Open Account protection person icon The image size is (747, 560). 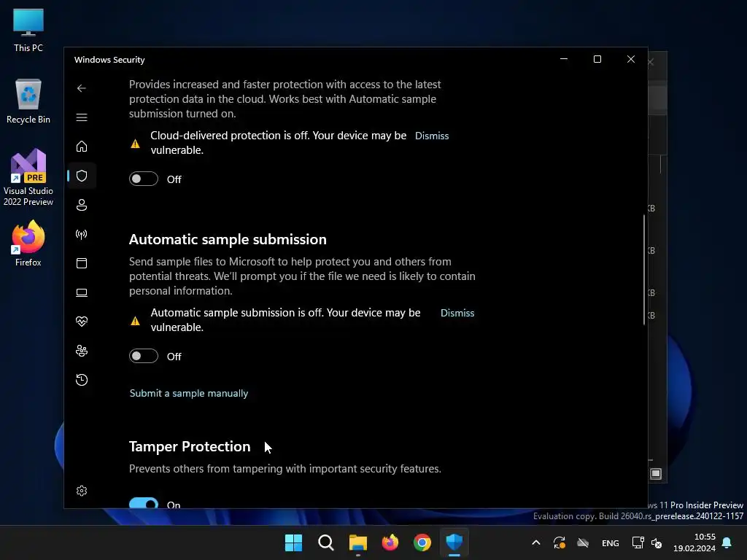(82, 205)
